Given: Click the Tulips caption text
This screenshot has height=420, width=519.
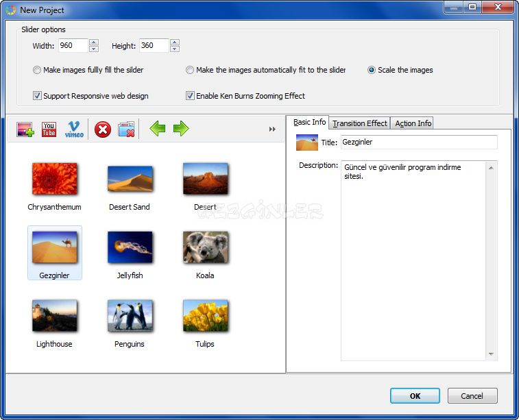Looking at the screenshot, I should tap(205, 344).
